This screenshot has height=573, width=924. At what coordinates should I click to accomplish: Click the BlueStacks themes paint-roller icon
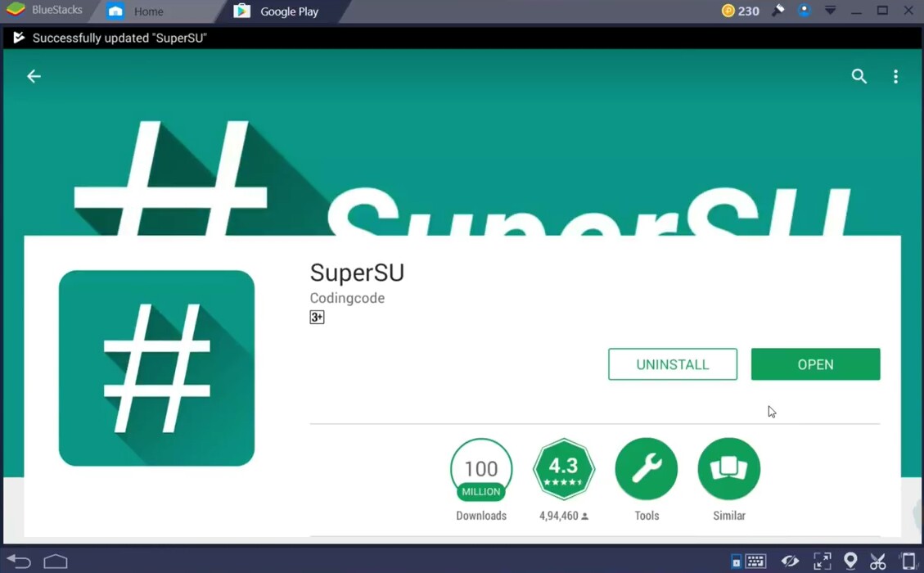[x=778, y=11]
